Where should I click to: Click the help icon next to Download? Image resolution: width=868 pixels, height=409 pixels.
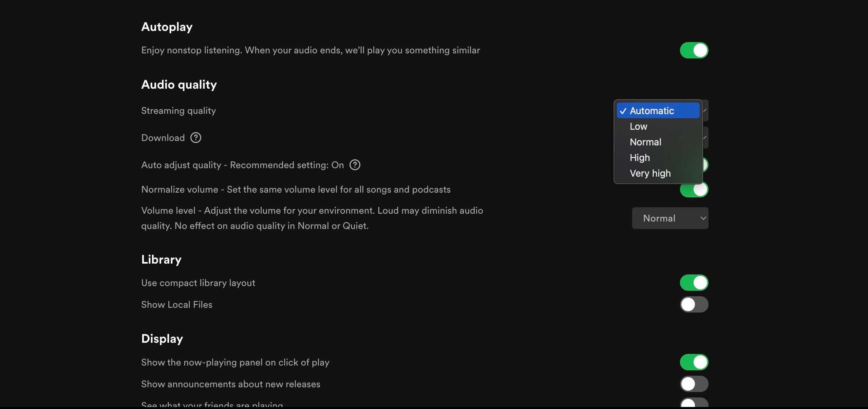[195, 138]
